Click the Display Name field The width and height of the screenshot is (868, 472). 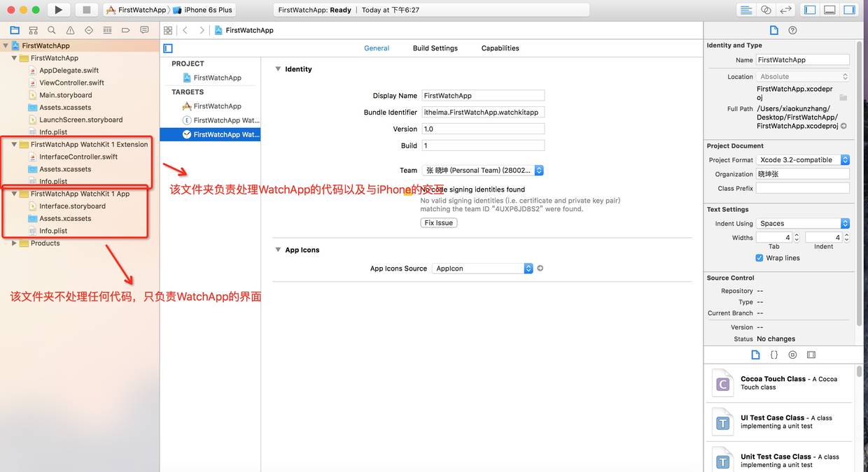[x=482, y=96]
